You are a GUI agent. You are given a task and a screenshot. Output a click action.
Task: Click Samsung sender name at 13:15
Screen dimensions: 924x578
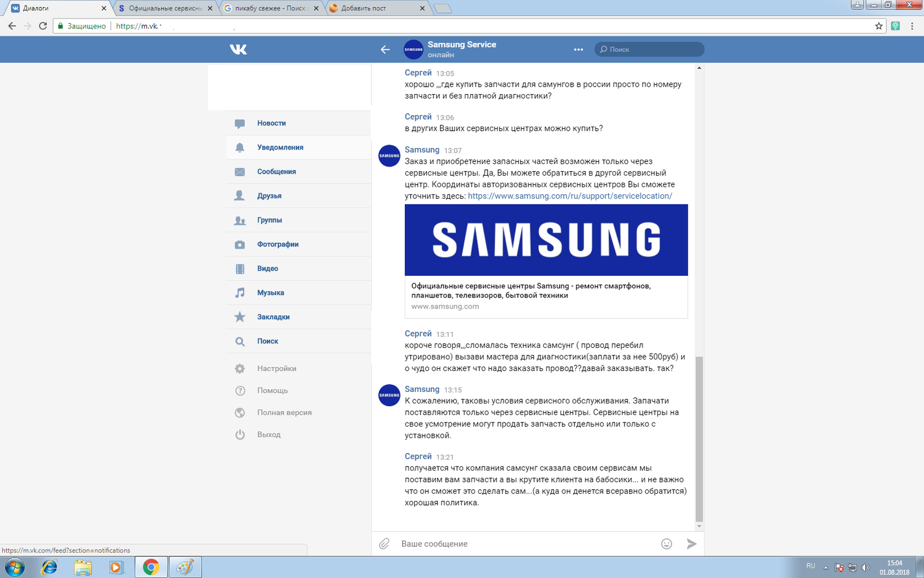tap(422, 389)
